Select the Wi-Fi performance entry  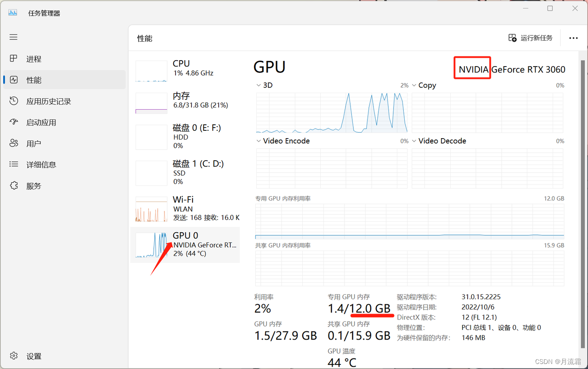(185, 208)
